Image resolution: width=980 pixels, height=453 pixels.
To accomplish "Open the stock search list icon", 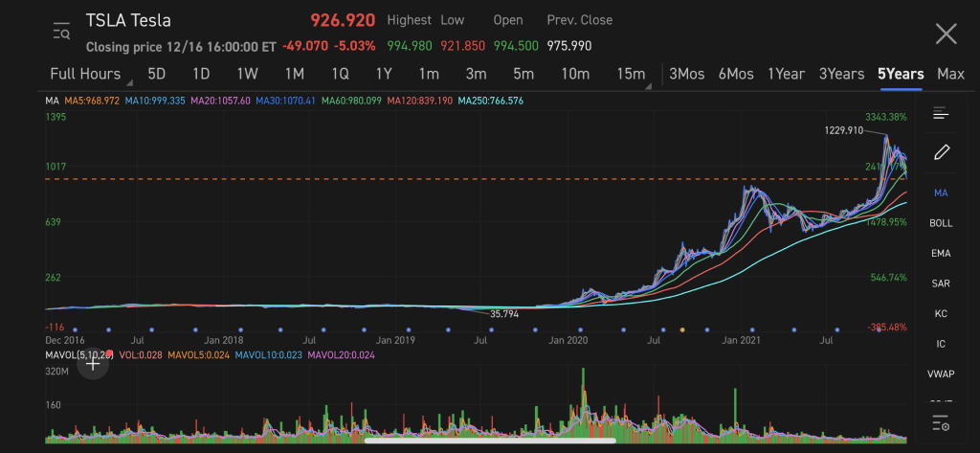I will tap(61, 31).
